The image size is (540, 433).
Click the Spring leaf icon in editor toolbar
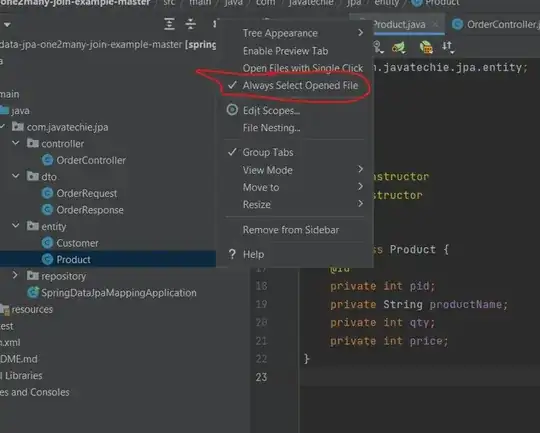point(399,47)
